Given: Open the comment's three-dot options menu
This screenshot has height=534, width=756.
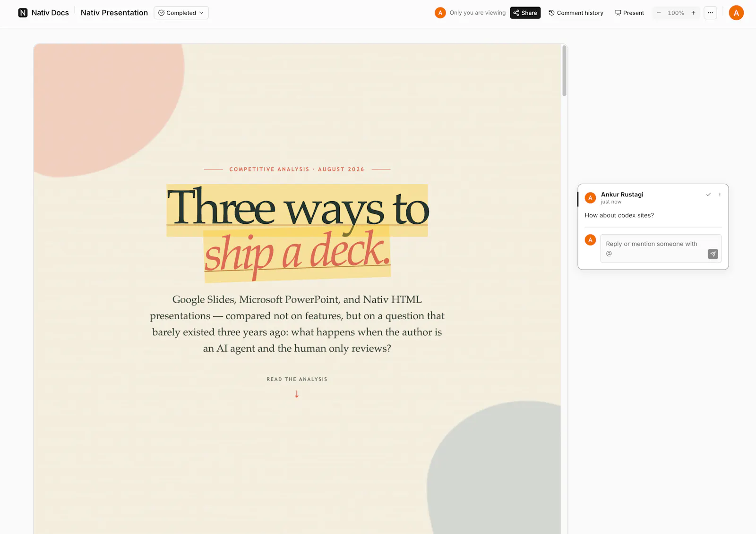Looking at the screenshot, I should click(x=720, y=195).
